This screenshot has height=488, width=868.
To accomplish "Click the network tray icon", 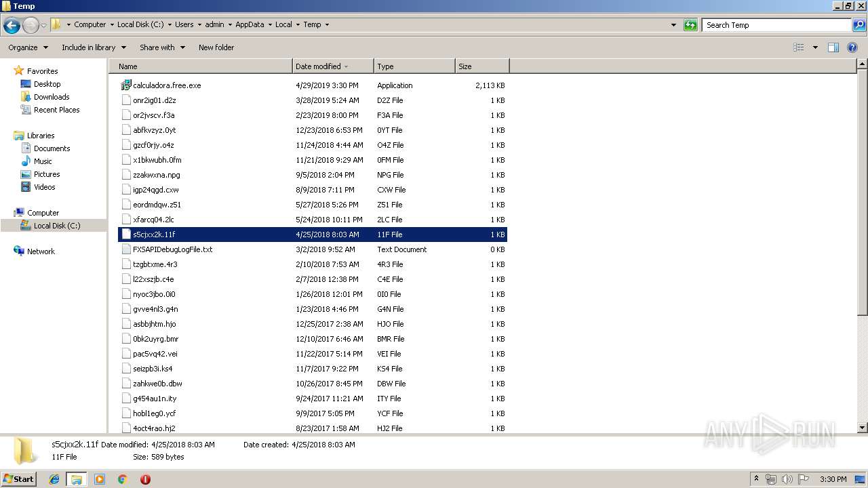I will tap(771, 479).
